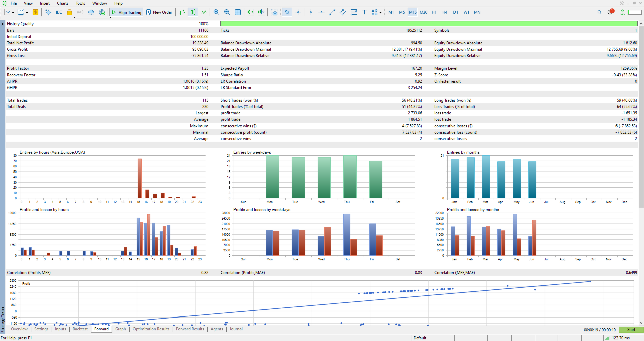Expand the chart type dropdown arrow
The height and width of the screenshot is (341, 644).
click(13, 13)
